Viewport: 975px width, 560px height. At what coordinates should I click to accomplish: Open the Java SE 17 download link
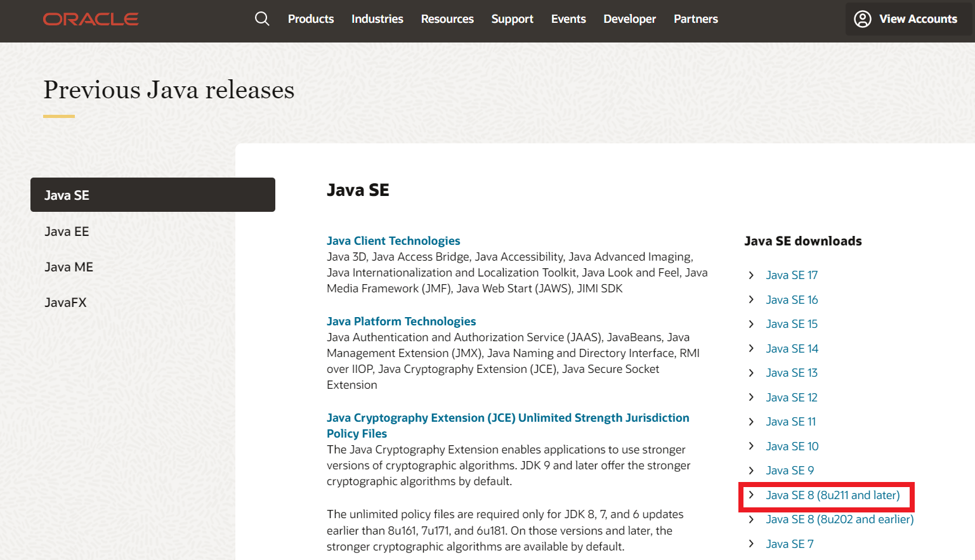pos(792,275)
